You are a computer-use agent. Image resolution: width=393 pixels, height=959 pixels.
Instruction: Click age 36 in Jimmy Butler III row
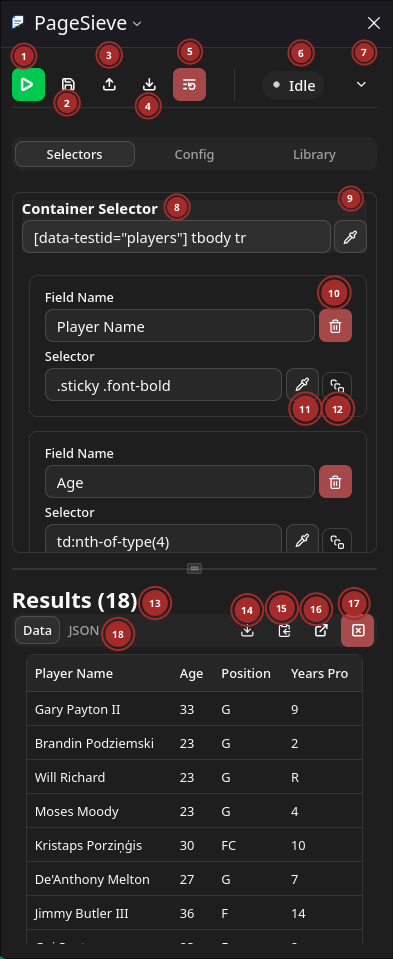pyautogui.click(x=187, y=914)
